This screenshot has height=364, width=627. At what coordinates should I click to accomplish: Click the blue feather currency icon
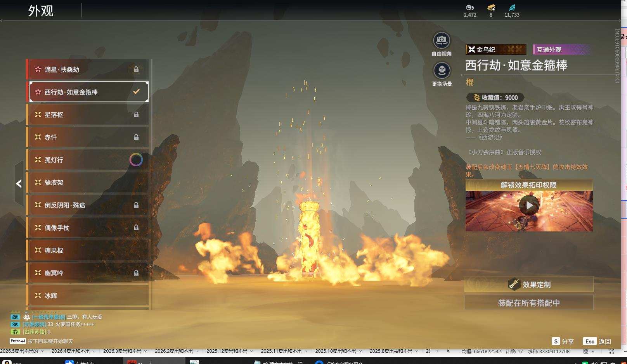tap(512, 7)
